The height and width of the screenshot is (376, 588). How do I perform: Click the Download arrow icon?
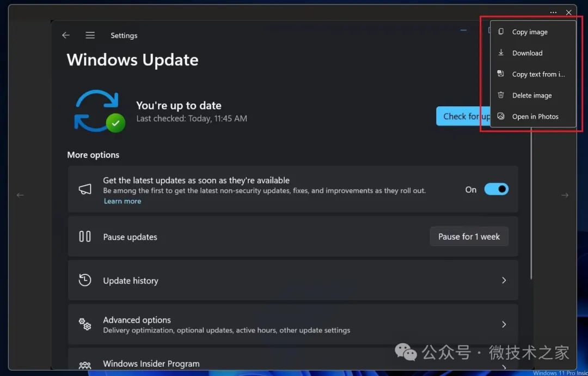[x=501, y=52]
